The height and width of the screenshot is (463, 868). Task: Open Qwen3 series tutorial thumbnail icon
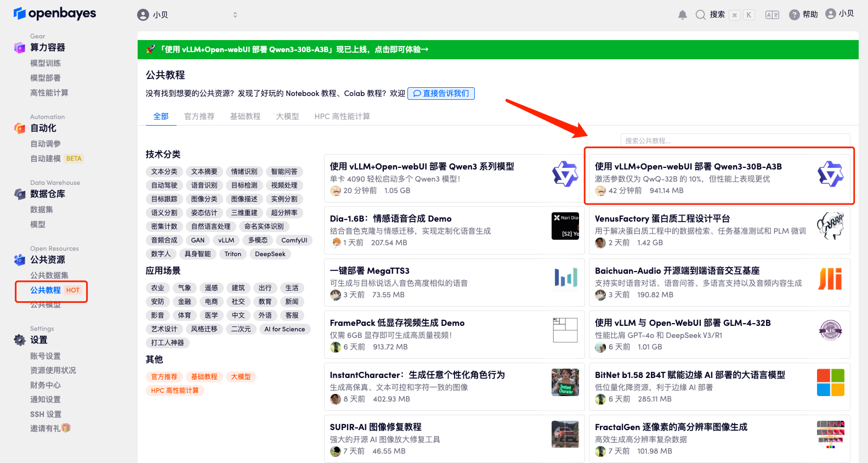(565, 174)
